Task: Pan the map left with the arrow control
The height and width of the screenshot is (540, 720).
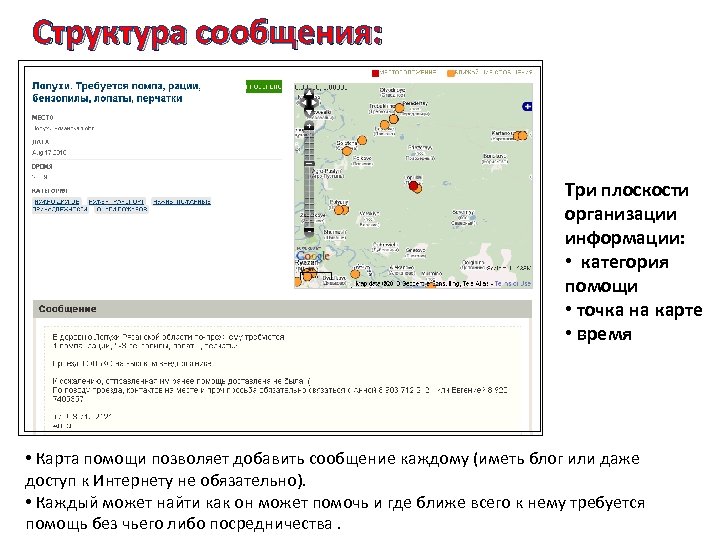Action: coord(304,103)
